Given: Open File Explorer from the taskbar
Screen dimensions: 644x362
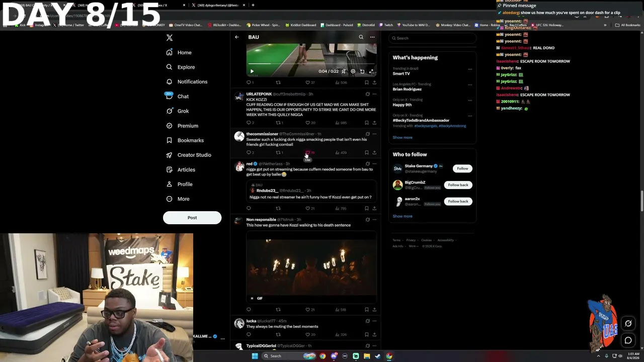Looking at the screenshot, I should [367, 356].
